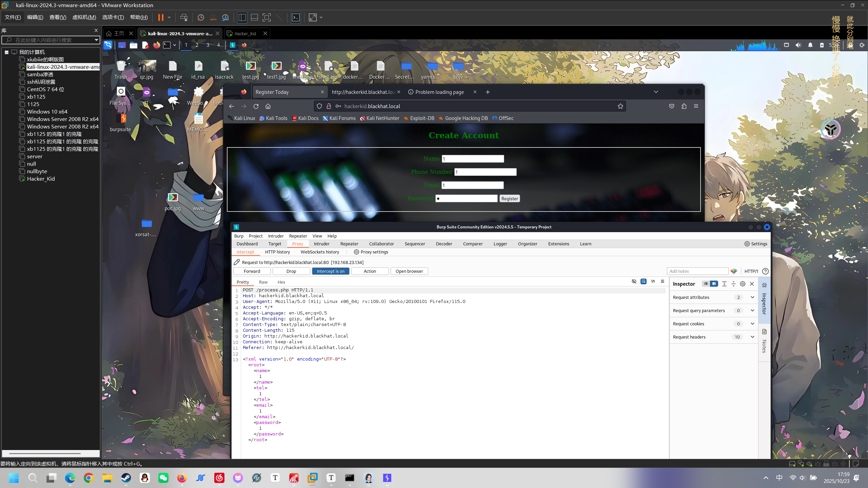Screen dimensions: 868x488
Task: Forward the intercepted request
Action: 252,271
